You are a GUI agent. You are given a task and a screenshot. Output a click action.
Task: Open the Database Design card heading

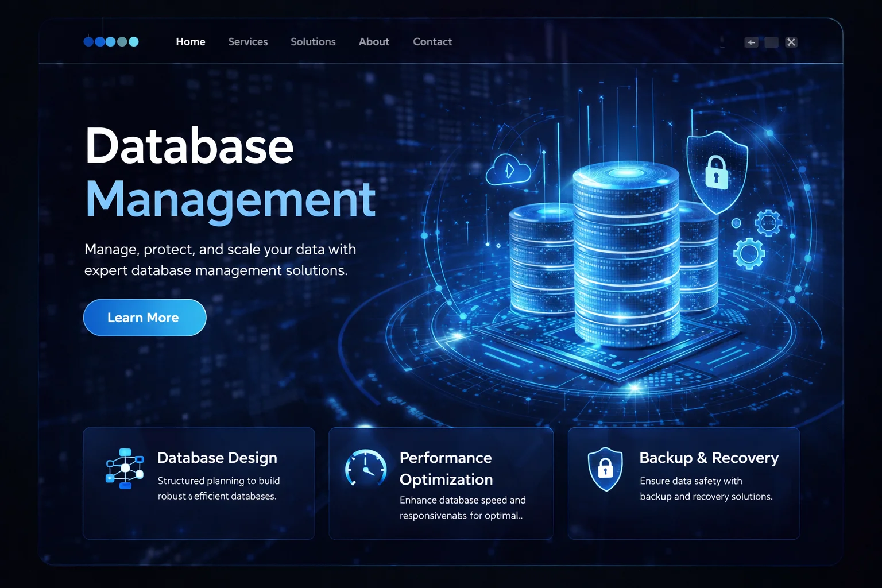click(217, 458)
